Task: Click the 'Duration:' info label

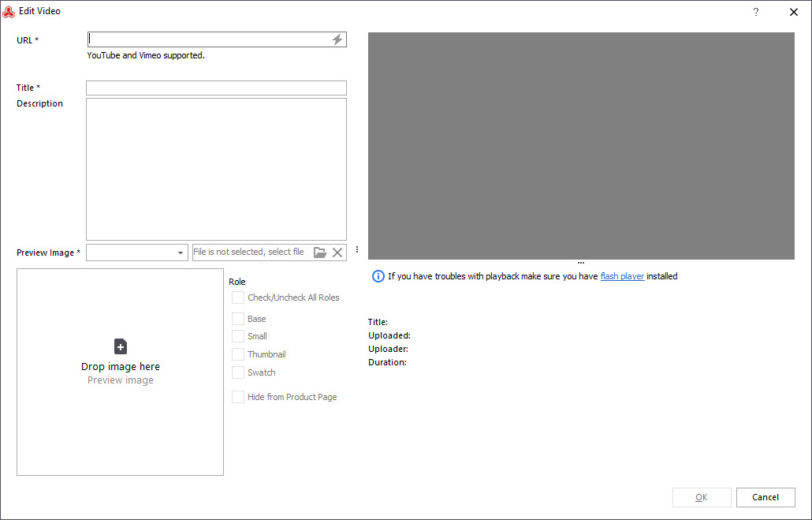Action: pyautogui.click(x=387, y=362)
